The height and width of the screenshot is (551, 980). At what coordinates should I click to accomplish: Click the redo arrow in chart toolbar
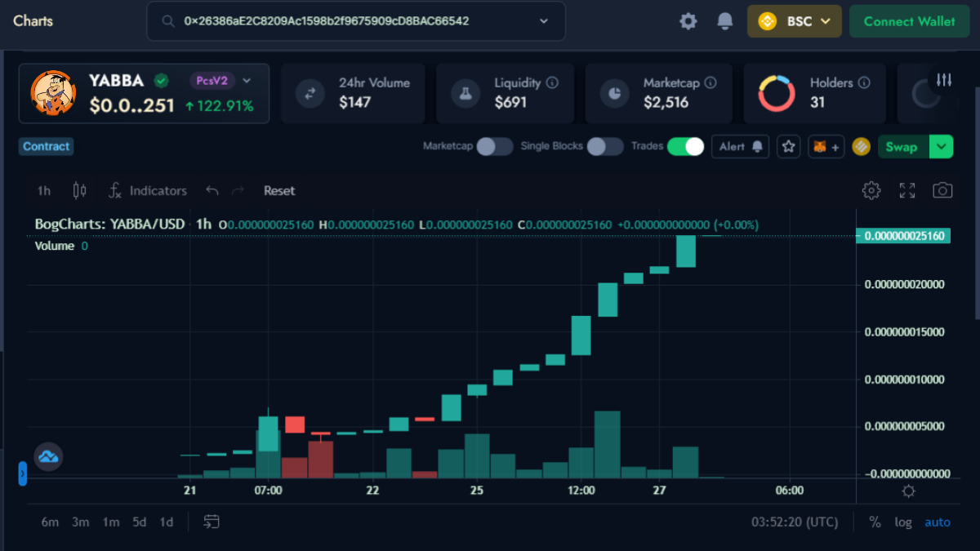tap(238, 190)
